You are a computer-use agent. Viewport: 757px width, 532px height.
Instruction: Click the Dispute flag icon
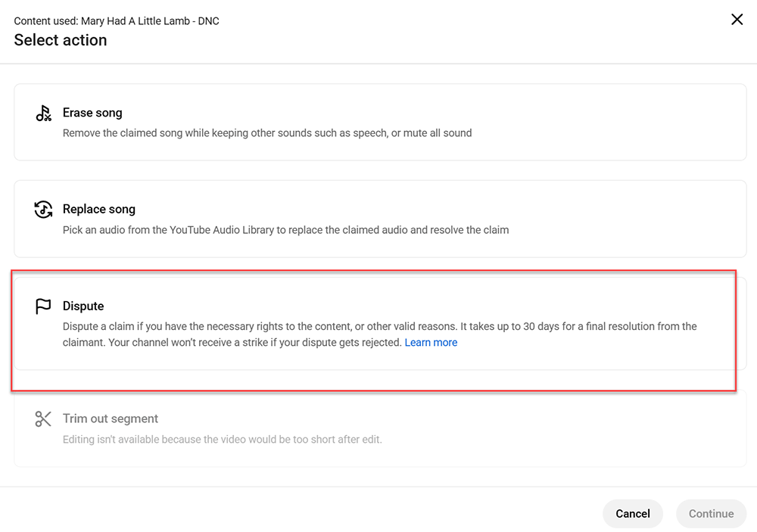point(43,306)
